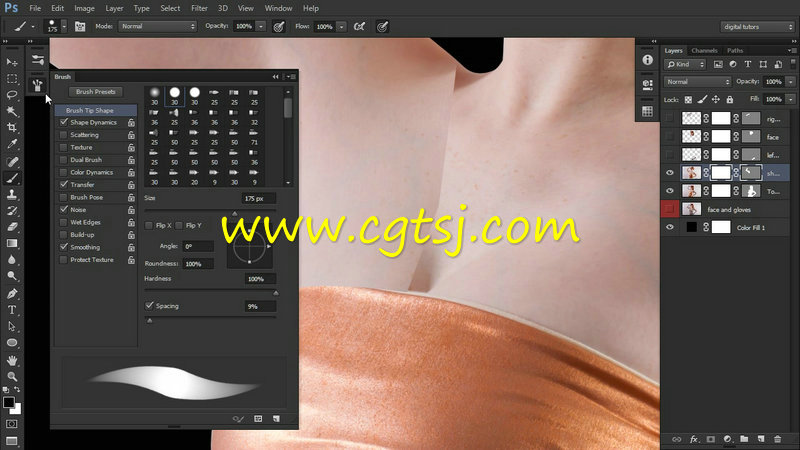The width and height of the screenshot is (800, 450).
Task: Open Color Dynamics settings
Action: pos(91,172)
